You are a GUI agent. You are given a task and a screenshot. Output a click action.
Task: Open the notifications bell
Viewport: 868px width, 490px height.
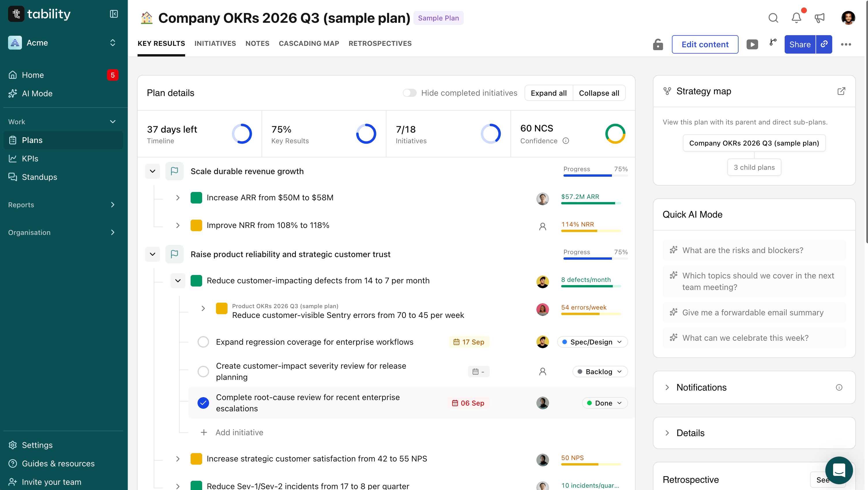point(796,18)
